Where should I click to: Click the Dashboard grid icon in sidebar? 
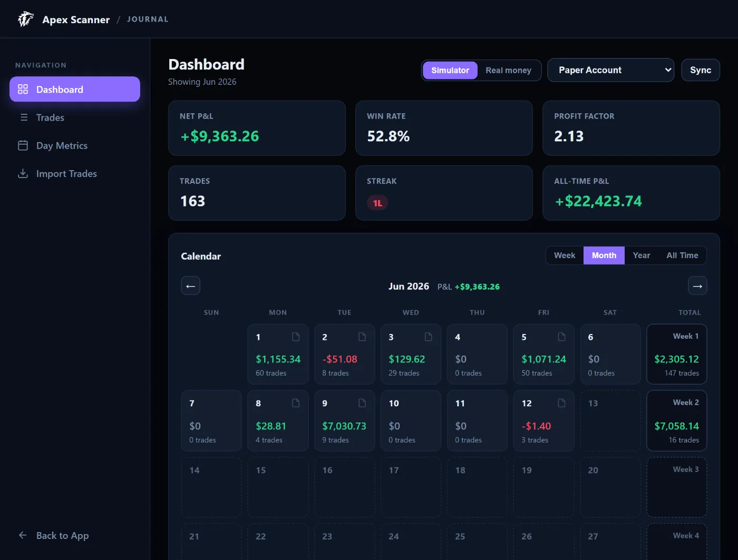[23, 89]
